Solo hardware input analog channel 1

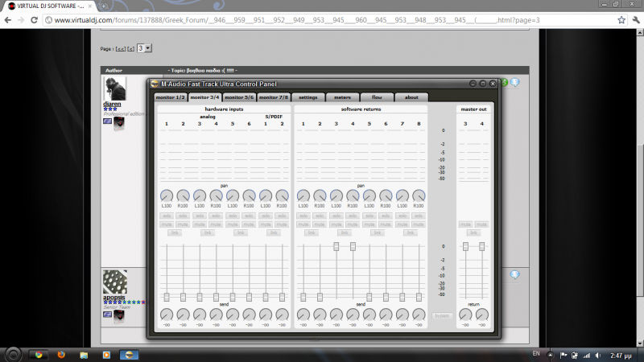coord(167,216)
